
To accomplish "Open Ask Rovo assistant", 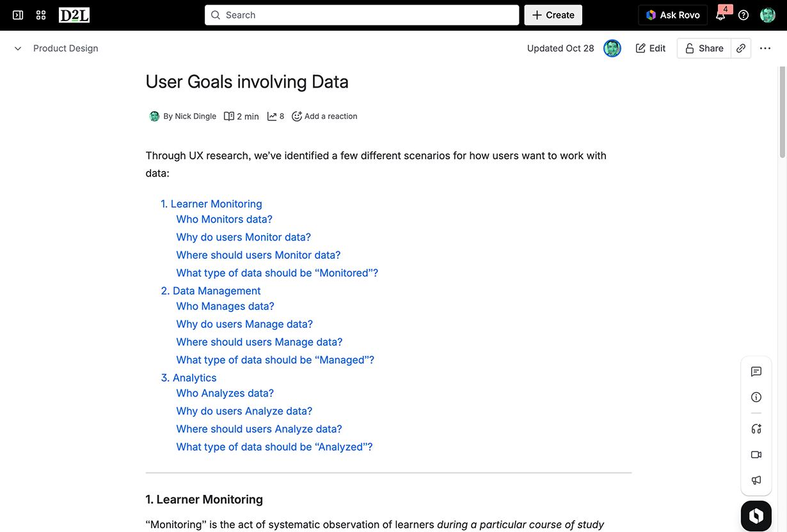I will (x=672, y=15).
